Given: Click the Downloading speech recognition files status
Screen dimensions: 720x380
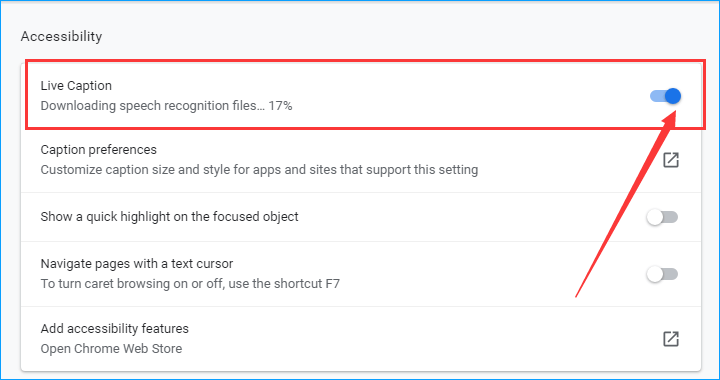Looking at the screenshot, I should pos(166,106).
